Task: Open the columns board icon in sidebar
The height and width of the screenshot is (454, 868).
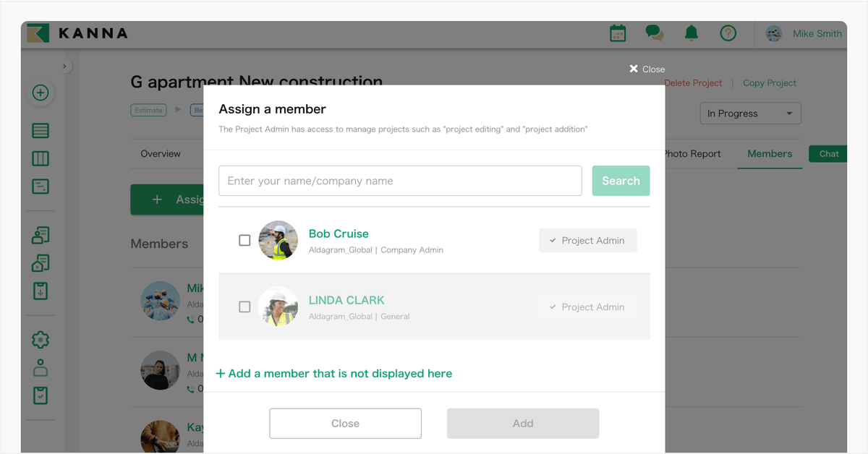Action: 41,159
